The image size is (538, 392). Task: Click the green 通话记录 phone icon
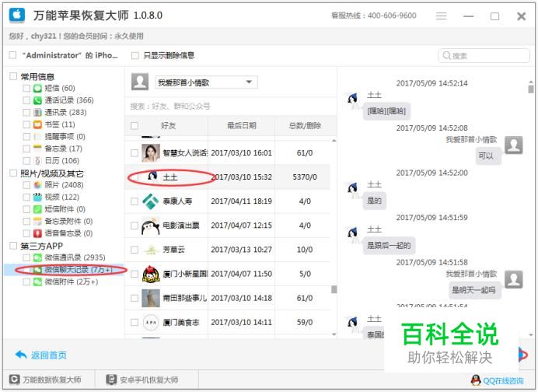tap(37, 100)
